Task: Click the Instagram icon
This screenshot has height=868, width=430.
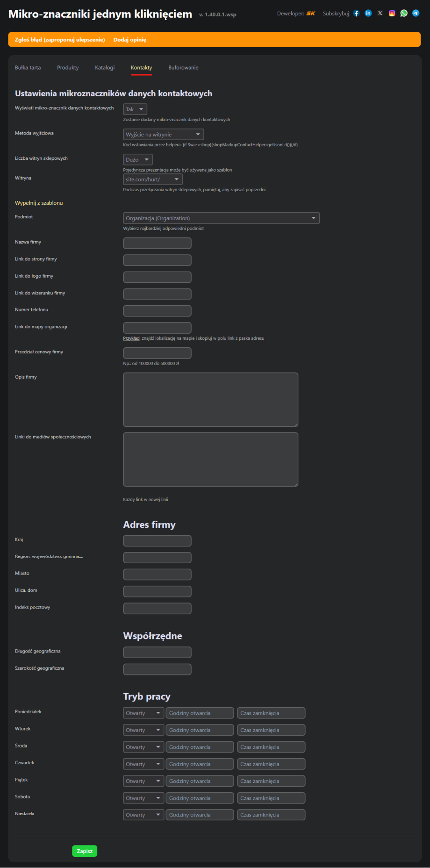Action: coord(392,14)
